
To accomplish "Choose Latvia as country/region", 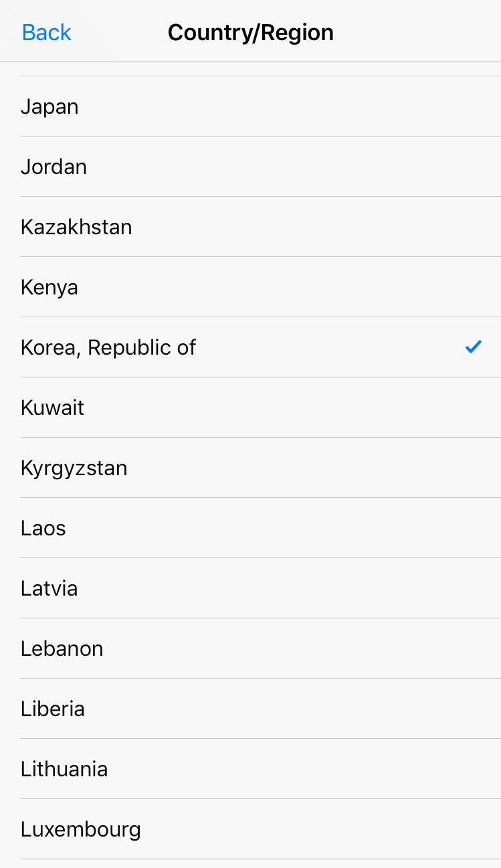I will click(49, 589).
